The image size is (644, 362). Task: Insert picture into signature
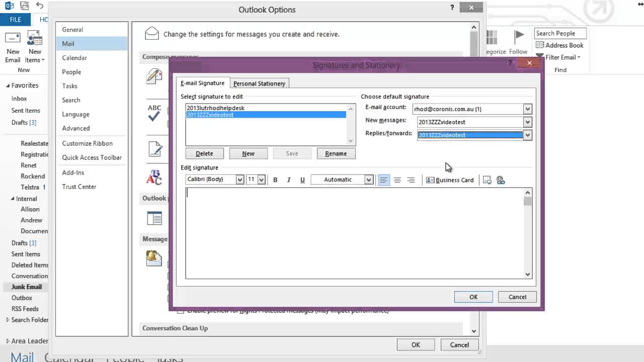487,180
